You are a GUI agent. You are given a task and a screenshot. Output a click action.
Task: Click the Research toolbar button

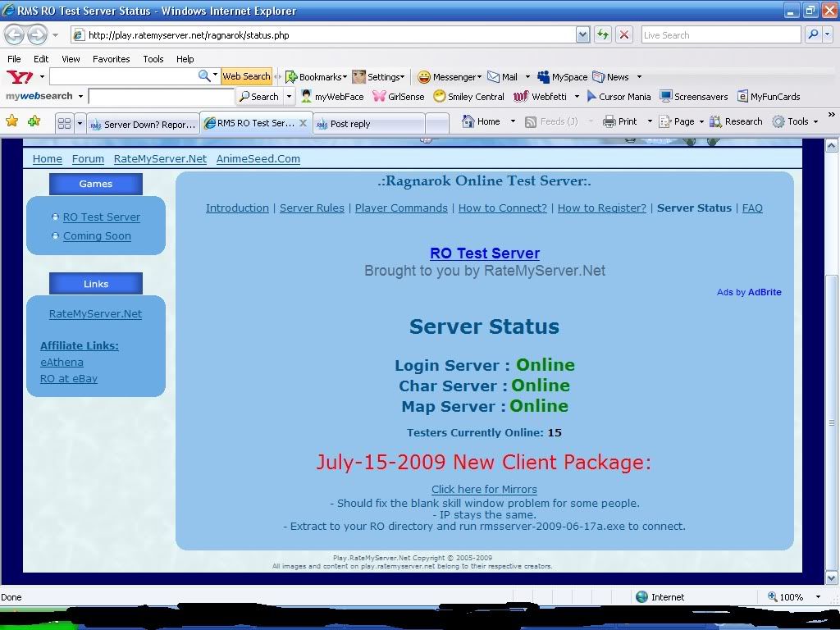coord(736,121)
